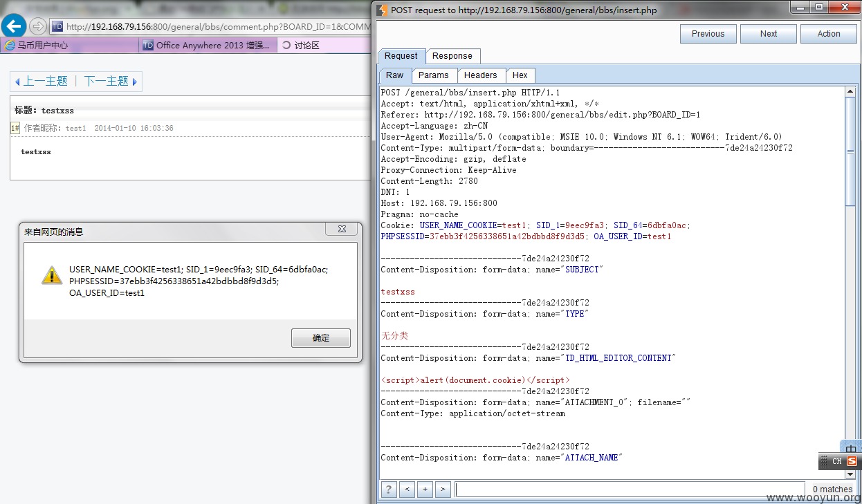This screenshot has height=504, width=862.
Task: Click the post timestamp 2014-01-10 16:03:36
Action: (x=134, y=129)
